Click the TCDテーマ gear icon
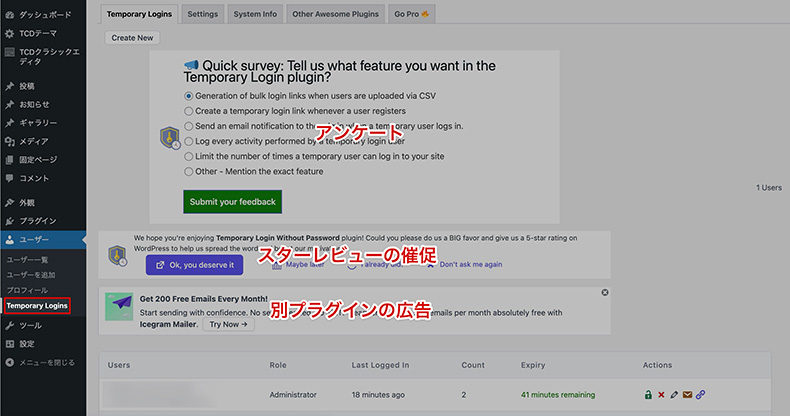Viewport: 790px width, 416px height. pyautogui.click(x=10, y=33)
